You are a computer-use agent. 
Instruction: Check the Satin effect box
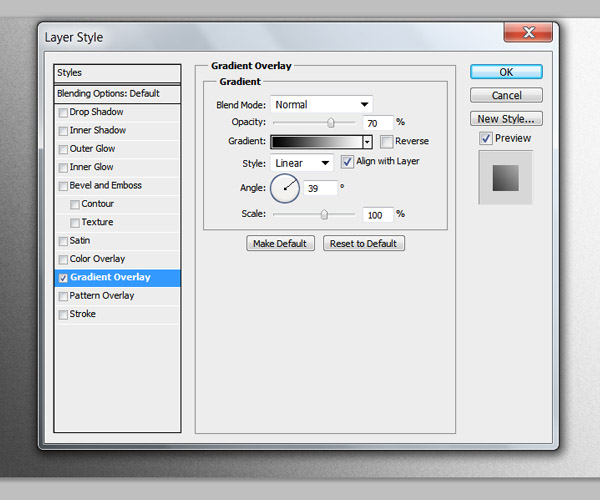tap(63, 241)
